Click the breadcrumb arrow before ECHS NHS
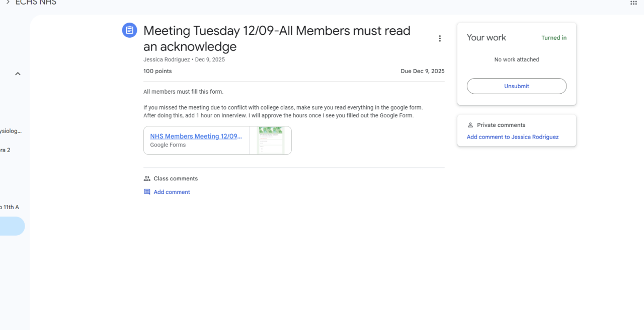 click(8, 3)
